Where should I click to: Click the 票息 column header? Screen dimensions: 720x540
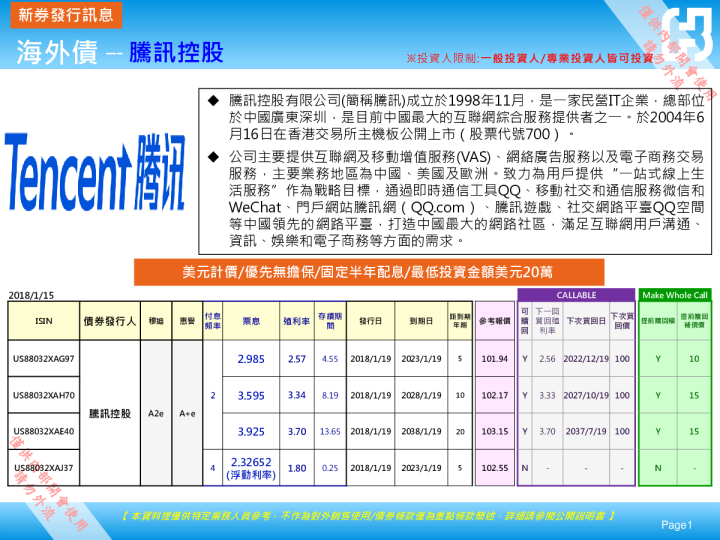pyautogui.click(x=251, y=321)
